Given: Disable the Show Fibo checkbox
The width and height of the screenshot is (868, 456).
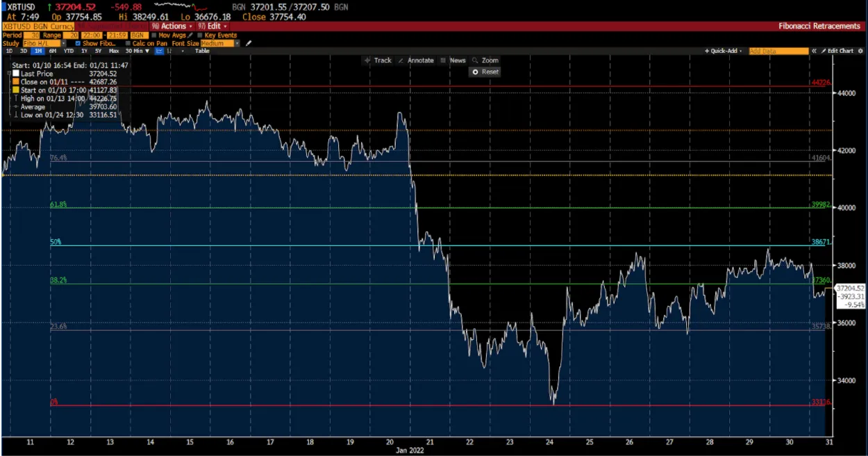Looking at the screenshot, I should click(x=78, y=43).
